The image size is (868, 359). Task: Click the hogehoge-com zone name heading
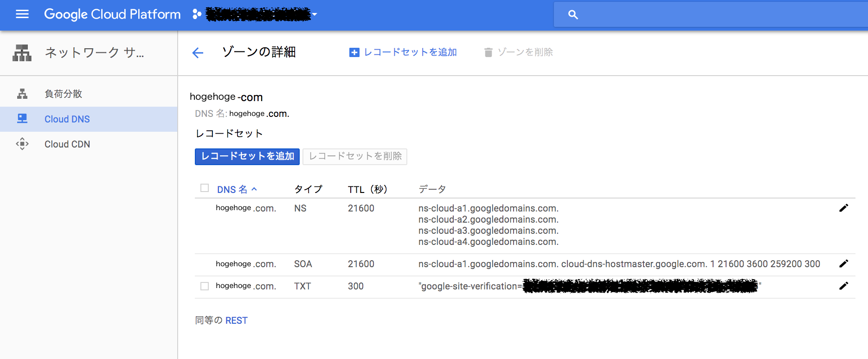pyautogui.click(x=226, y=97)
